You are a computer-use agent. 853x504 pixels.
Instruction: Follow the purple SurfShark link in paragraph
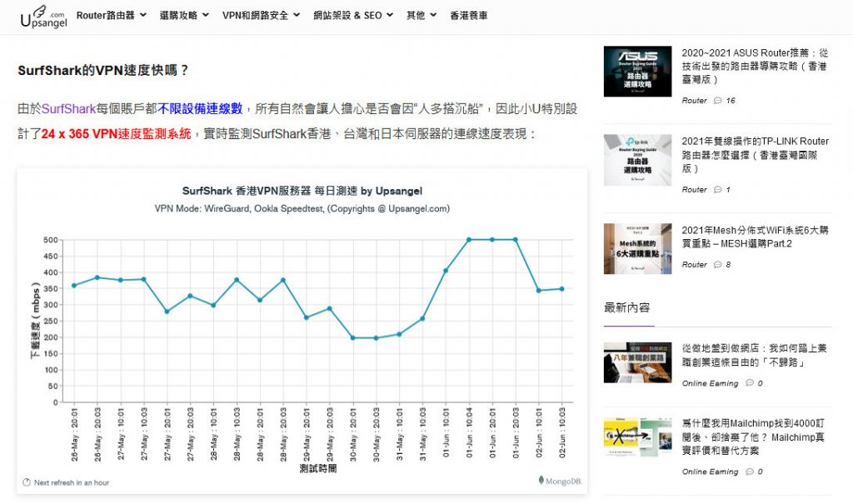[68, 109]
